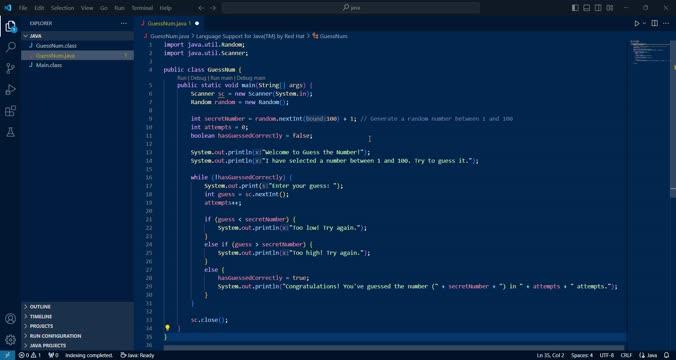The height and width of the screenshot is (360, 676).
Task: Toggle the bottom panel visibility
Action: point(586,8)
